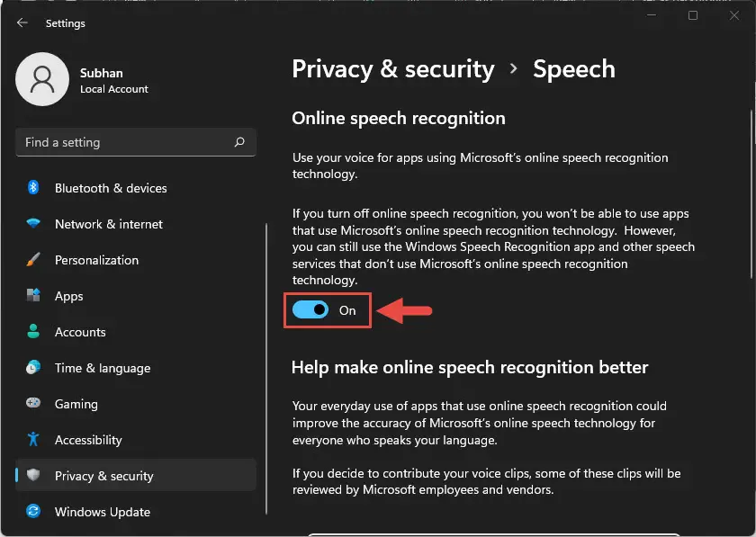Click the Privacy & security breadcrumb
Viewport: 756px width, 537px height.
(393, 69)
